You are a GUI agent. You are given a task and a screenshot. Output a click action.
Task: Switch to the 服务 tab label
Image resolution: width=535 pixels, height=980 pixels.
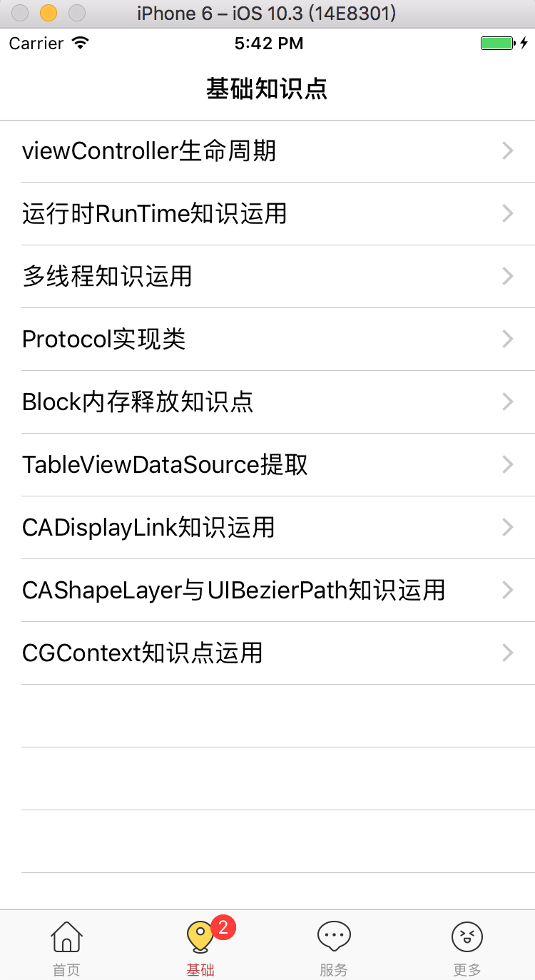click(333, 970)
